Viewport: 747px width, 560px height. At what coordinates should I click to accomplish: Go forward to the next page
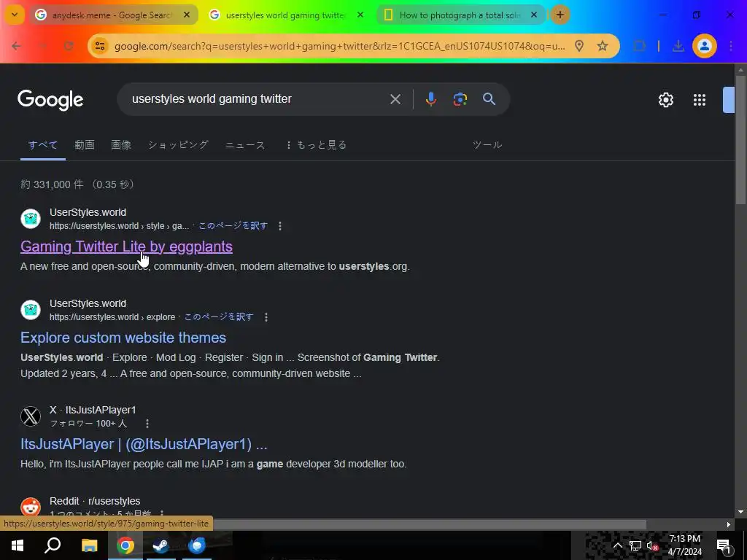pos(43,46)
